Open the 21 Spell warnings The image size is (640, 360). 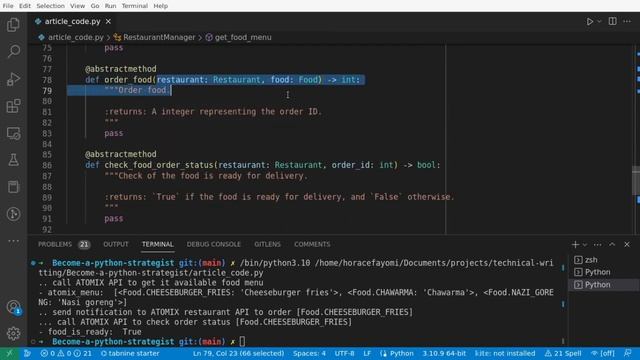click(563, 353)
